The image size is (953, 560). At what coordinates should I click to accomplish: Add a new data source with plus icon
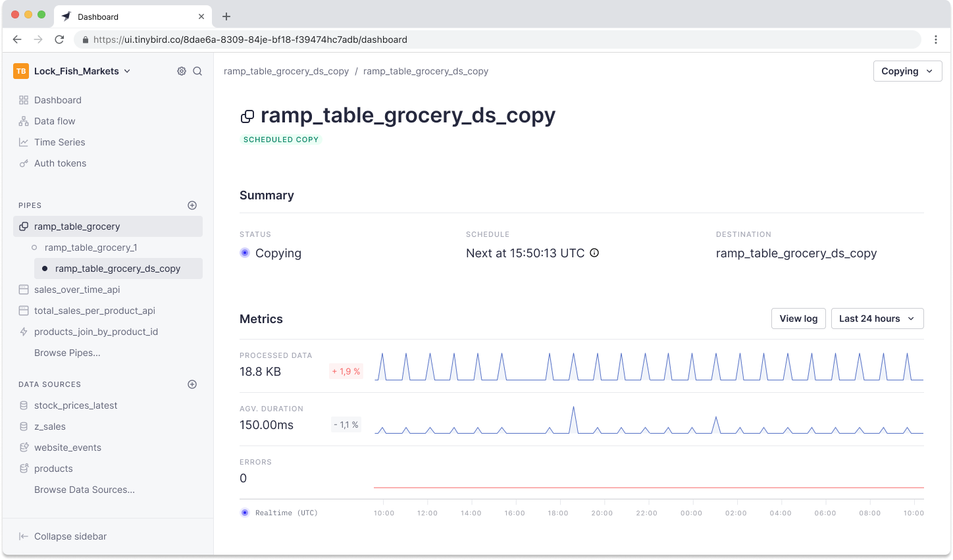(x=192, y=384)
